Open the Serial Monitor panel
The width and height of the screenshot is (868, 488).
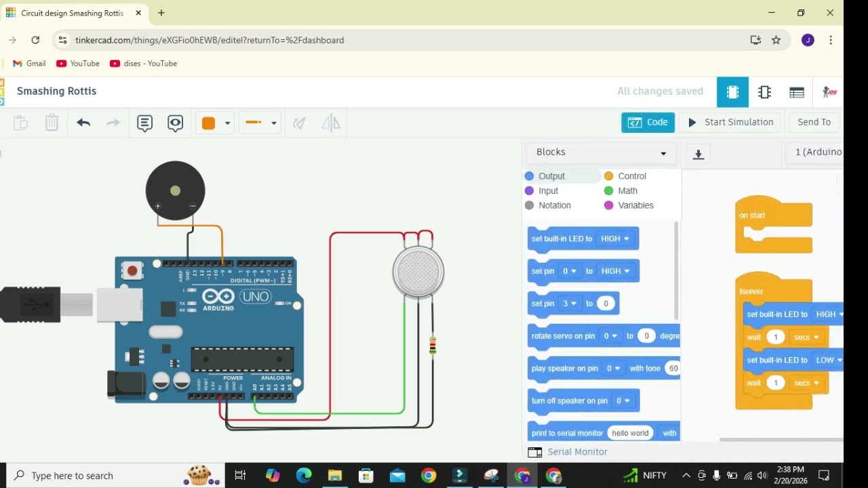(x=568, y=452)
